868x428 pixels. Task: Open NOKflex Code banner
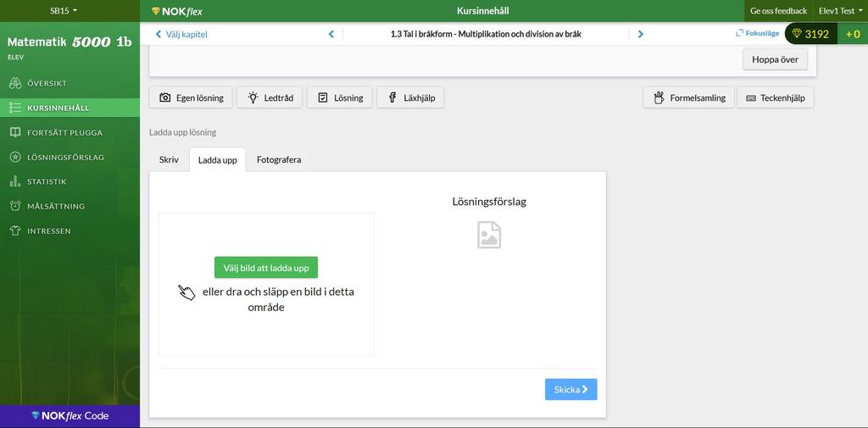coord(70,416)
